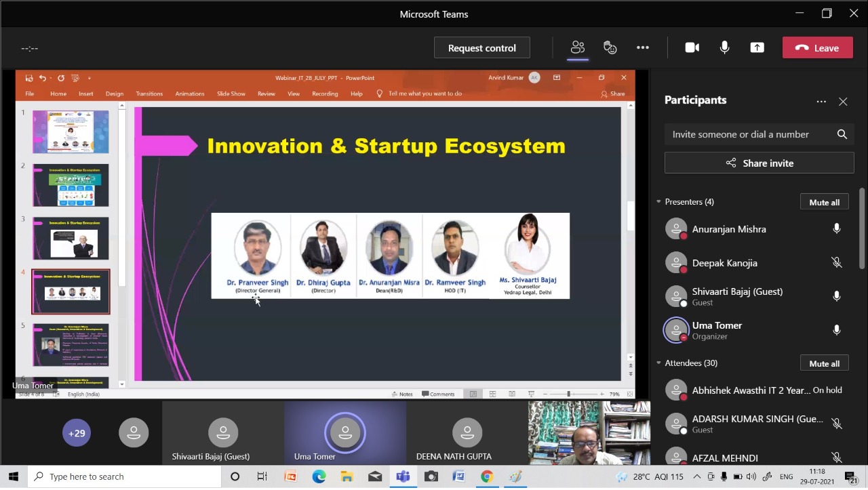Image resolution: width=868 pixels, height=490 pixels.
Task: Expand the +29 more participants bubble
Action: point(77,433)
